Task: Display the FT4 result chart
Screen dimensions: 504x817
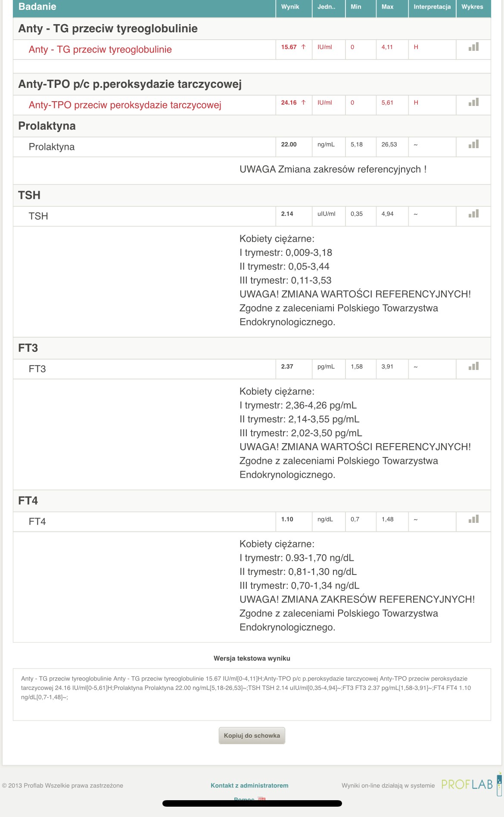Action: [473, 519]
